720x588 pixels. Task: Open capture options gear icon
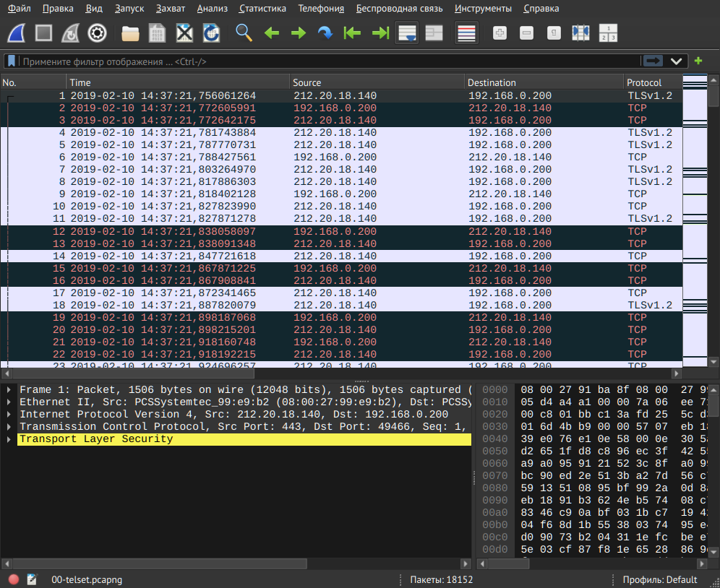click(x=97, y=33)
